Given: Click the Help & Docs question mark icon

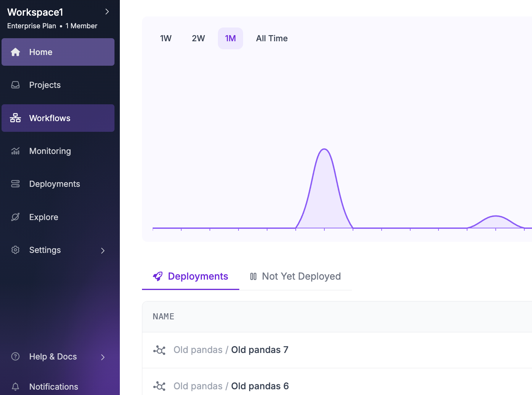Looking at the screenshot, I should [x=15, y=356].
